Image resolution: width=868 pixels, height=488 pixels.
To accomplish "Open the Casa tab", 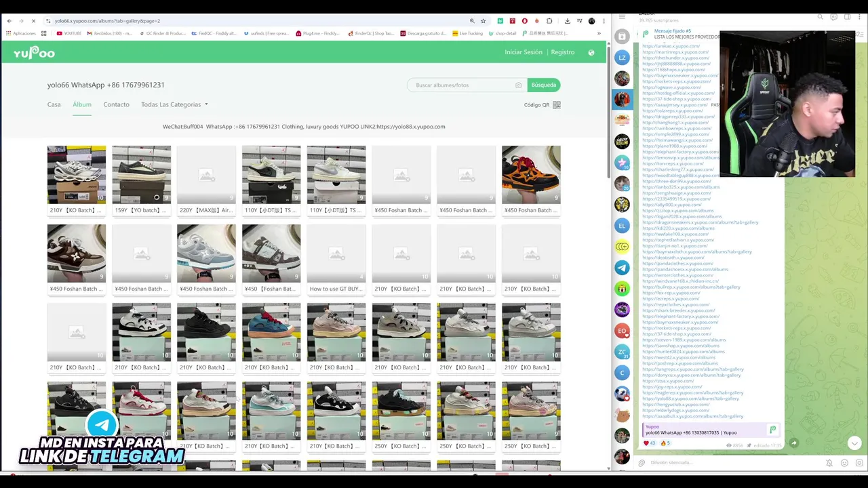I will pyautogui.click(x=54, y=104).
